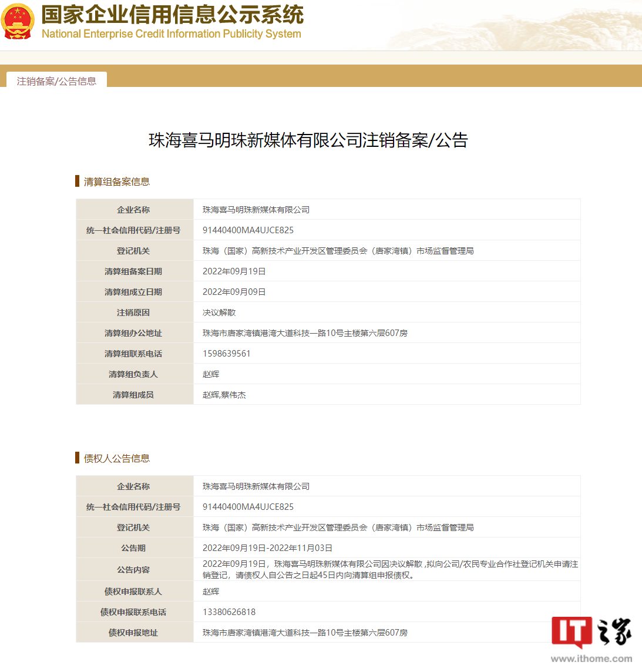
Task: Click the 债权申报联系人 label cell
Action: pyautogui.click(x=135, y=592)
